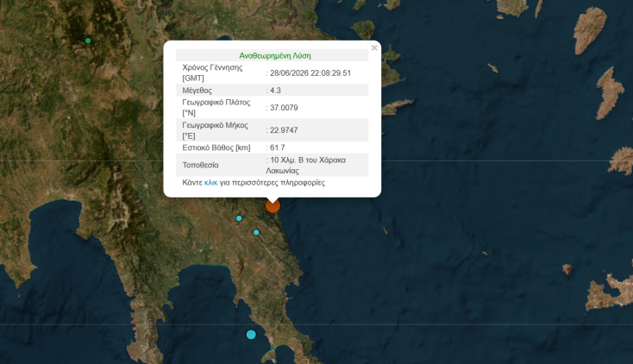Click the focal depth value 61.7
The width and height of the screenshot is (633, 364).
pos(278,147)
